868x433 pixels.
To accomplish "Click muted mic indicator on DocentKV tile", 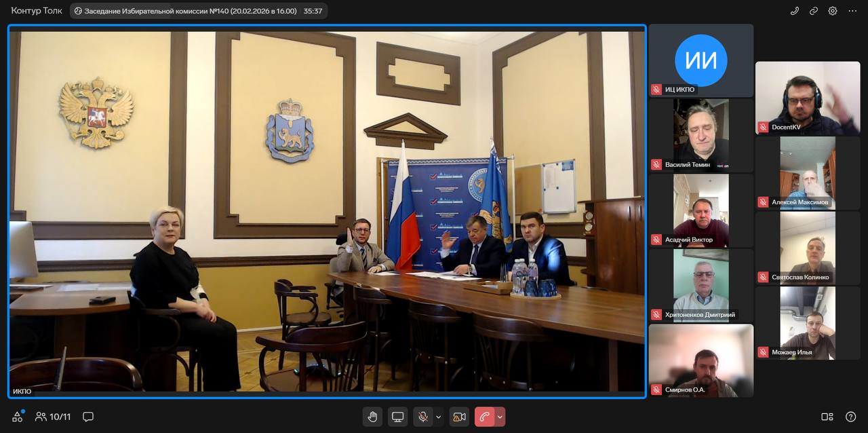I will (x=763, y=127).
